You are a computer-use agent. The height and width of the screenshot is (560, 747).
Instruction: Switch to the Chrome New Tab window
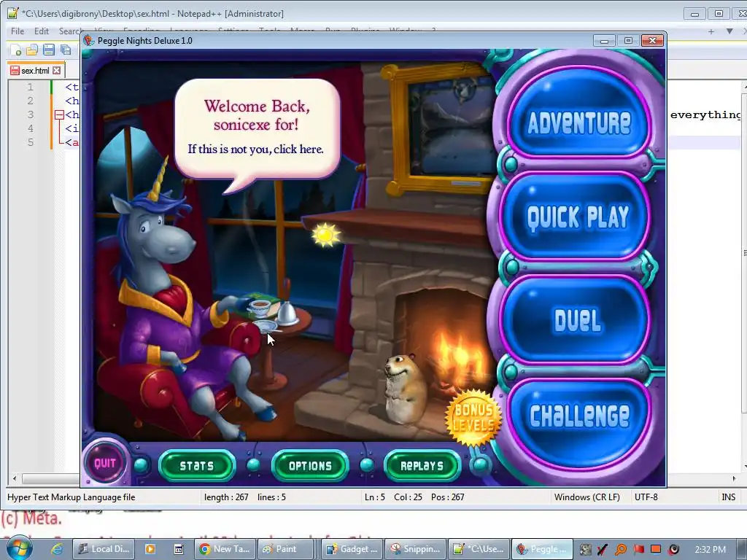point(225,549)
